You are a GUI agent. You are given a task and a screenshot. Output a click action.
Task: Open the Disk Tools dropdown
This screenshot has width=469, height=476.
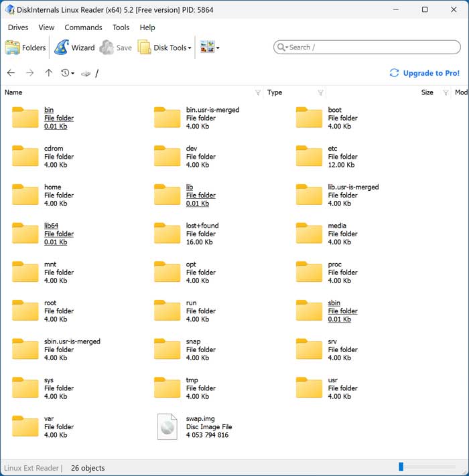(164, 48)
